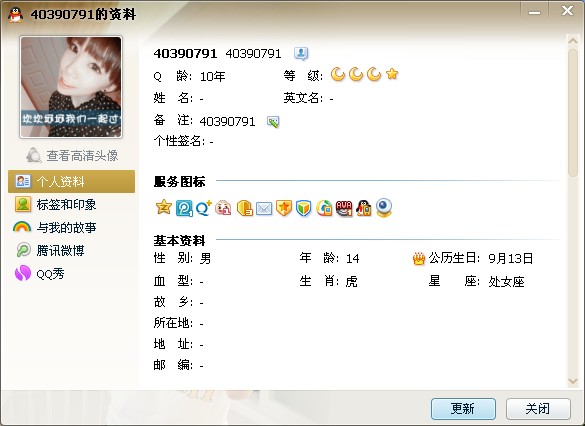
Task: Click the Qzone yellow star service icon
Action: point(163,207)
